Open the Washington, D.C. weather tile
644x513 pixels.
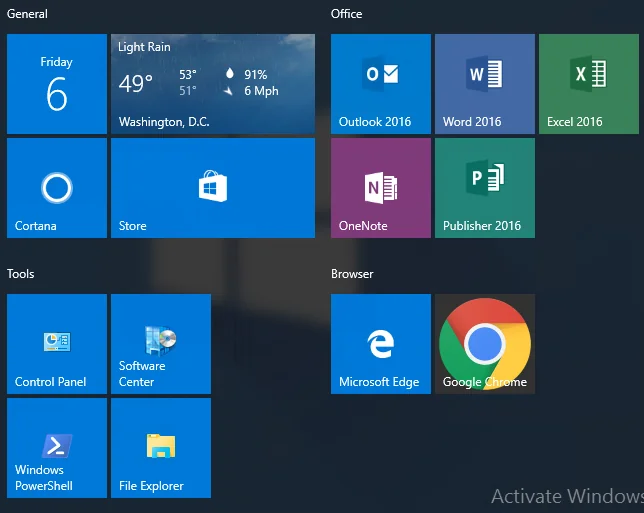point(213,84)
